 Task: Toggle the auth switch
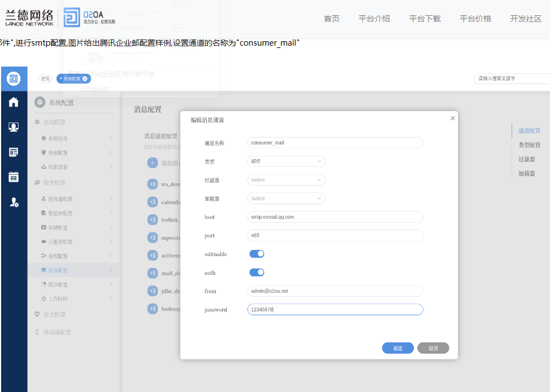point(257,272)
